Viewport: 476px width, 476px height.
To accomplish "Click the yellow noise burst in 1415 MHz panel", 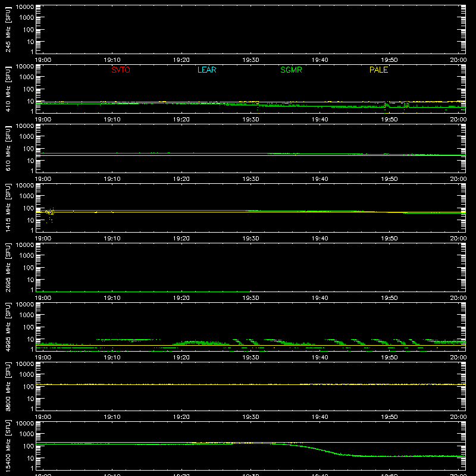I will [x=50, y=214].
